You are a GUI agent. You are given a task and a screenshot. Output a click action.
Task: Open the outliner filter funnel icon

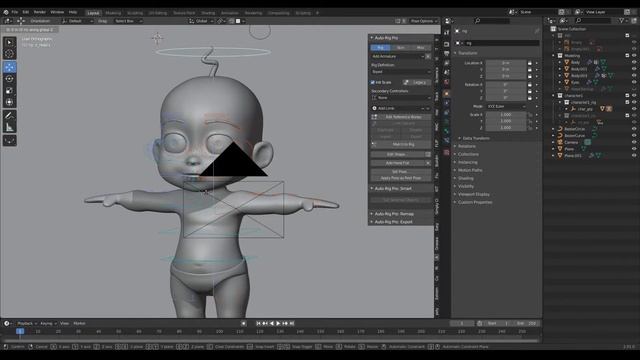pyautogui.click(x=621, y=20)
